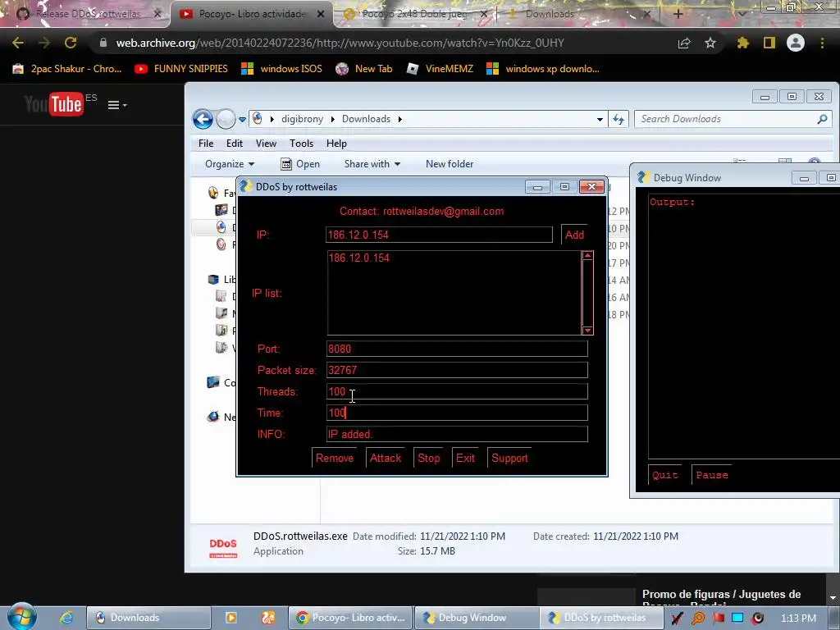The height and width of the screenshot is (630, 840).
Task: Click the IP input field
Action: [439, 235]
